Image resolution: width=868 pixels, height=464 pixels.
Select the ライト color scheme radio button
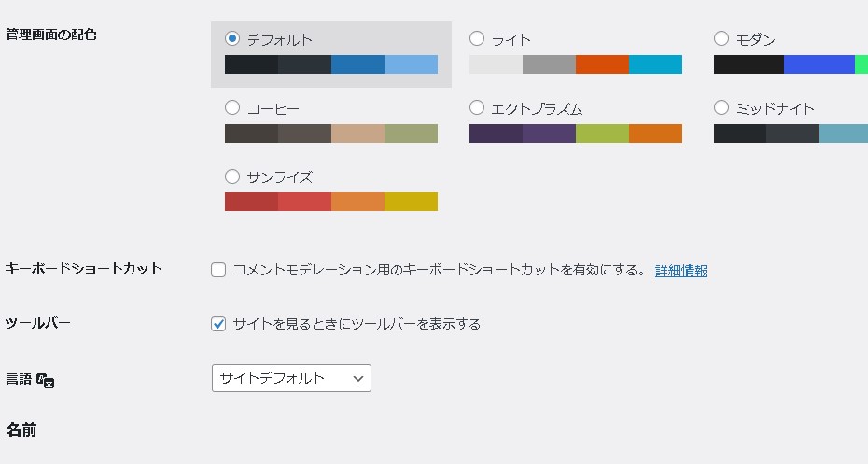pos(477,39)
